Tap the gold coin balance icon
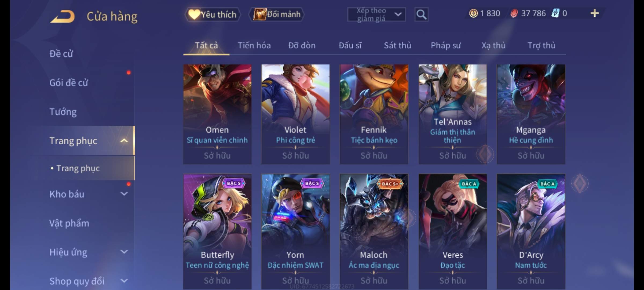Screen dimensions: 644x290 (473, 13)
